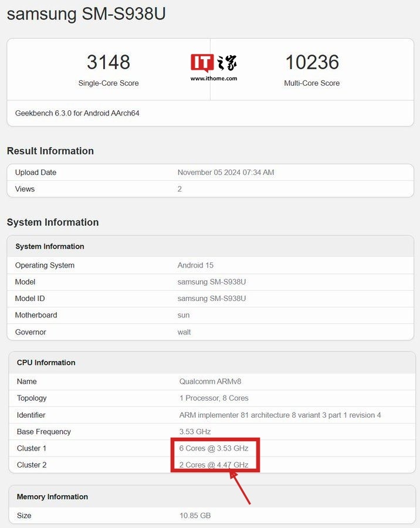Click the Model ID row label
This screenshot has height=528, width=420.
pyautogui.click(x=30, y=299)
